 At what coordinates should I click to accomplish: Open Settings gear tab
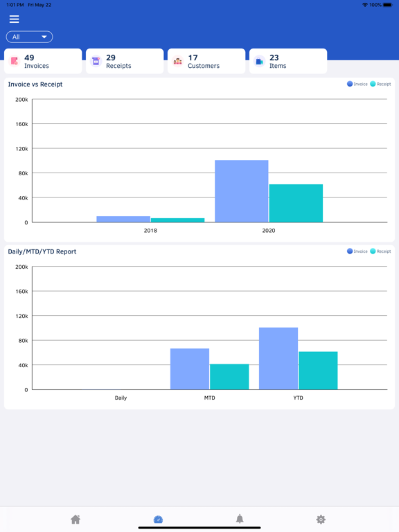click(321, 519)
